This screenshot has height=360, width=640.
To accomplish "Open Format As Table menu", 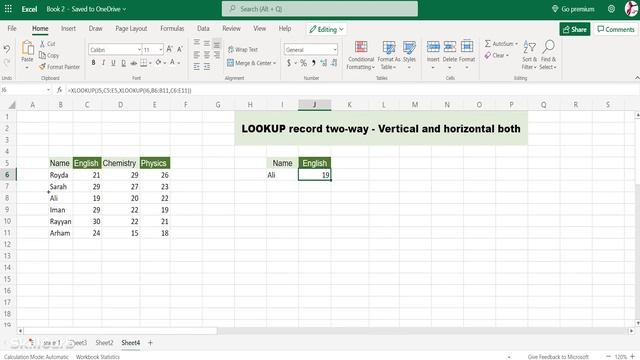I will pyautogui.click(x=389, y=55).
